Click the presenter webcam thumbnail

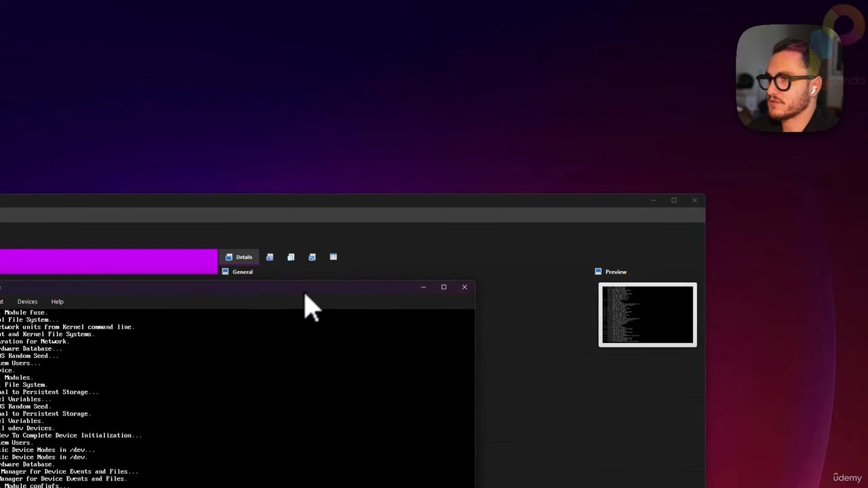789,78
